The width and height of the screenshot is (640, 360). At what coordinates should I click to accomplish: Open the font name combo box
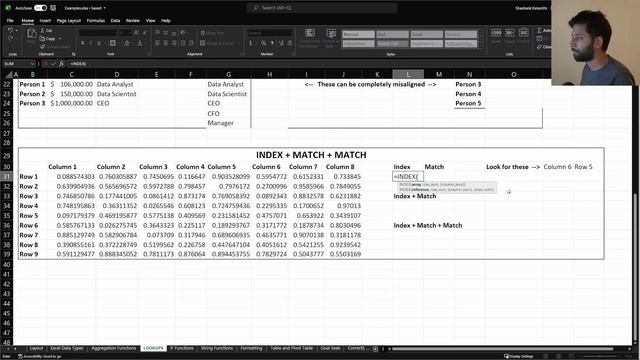click(x=98, y=33)
